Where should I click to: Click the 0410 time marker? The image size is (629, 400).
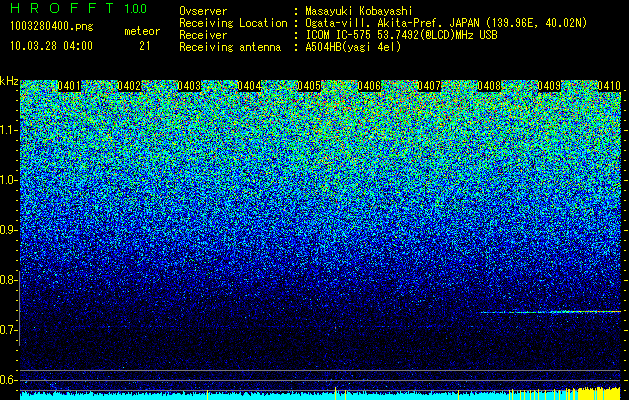(x=609, y=86)
